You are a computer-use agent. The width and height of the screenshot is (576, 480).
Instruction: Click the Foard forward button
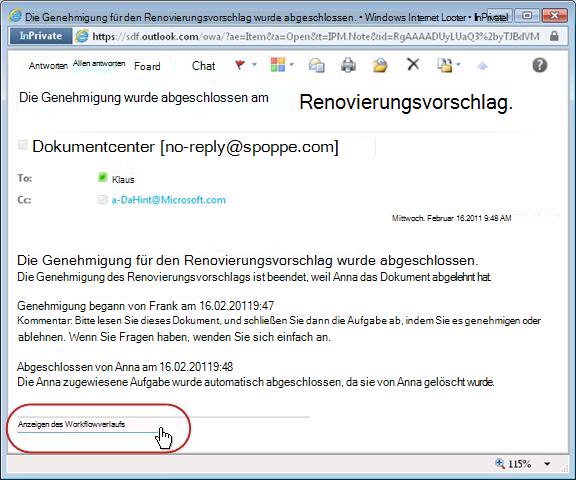[147, 66]
